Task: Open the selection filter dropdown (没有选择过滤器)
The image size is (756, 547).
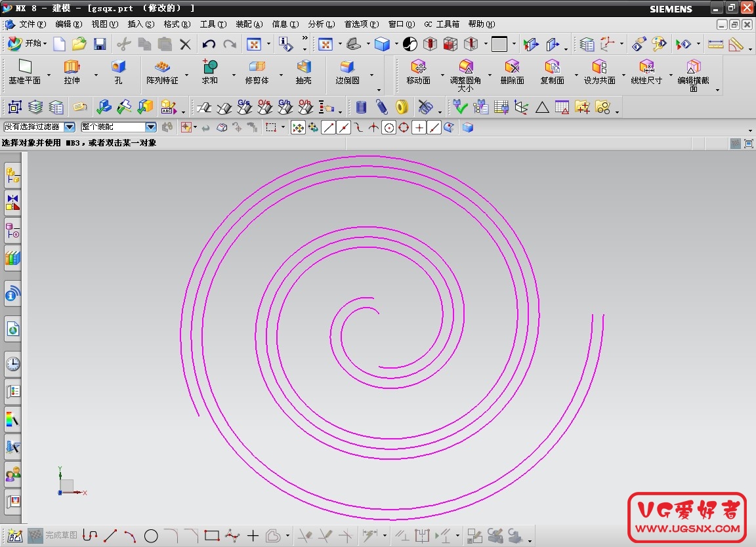Action: tap(69, 127)
